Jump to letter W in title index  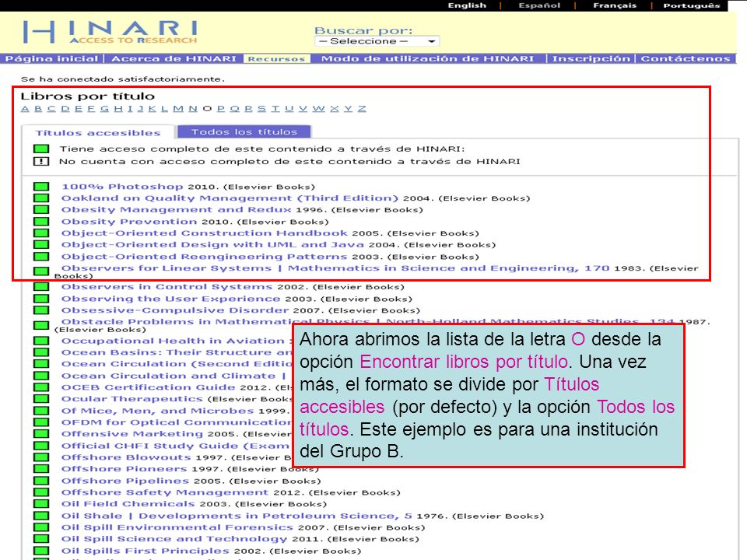coord(319,109)
